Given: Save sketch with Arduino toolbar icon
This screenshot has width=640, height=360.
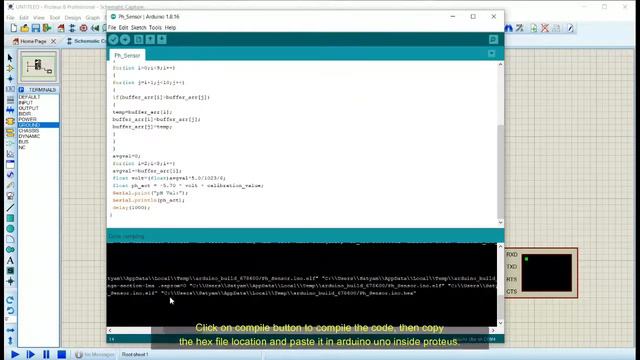Looking at the screenshot, I should pos(162,40).
